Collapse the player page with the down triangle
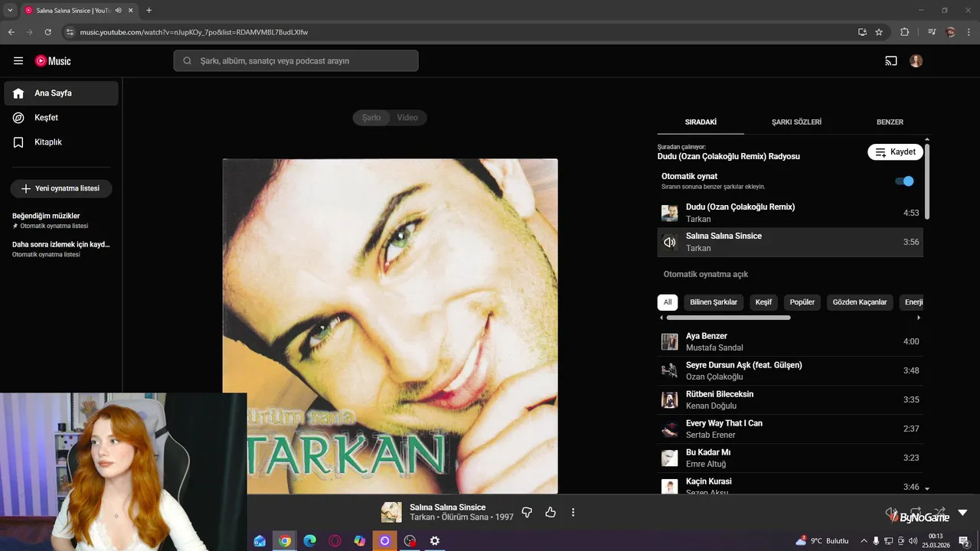The width and height of the screenshot is (980, 551). pyautogui.click(x=962, y=512)
